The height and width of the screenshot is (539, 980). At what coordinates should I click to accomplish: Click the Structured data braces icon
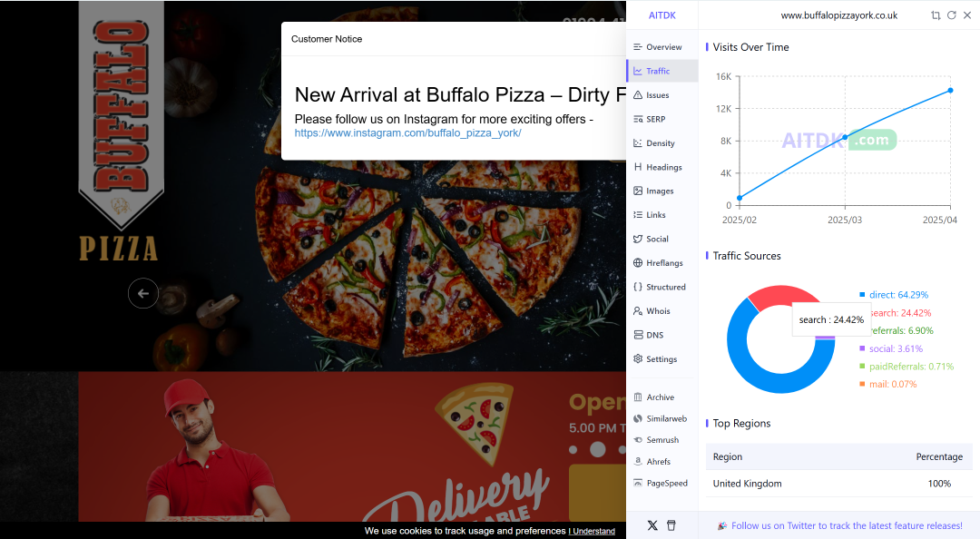[x=638, y=287]
